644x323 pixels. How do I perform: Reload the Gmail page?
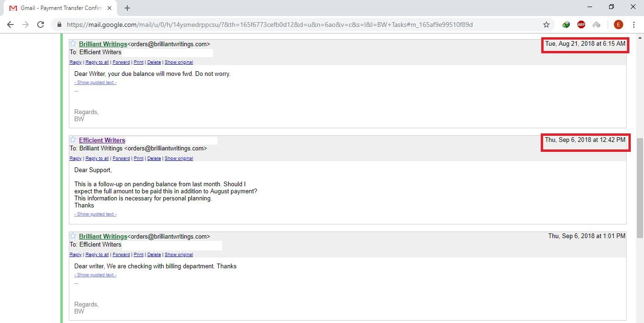point(41,25)
